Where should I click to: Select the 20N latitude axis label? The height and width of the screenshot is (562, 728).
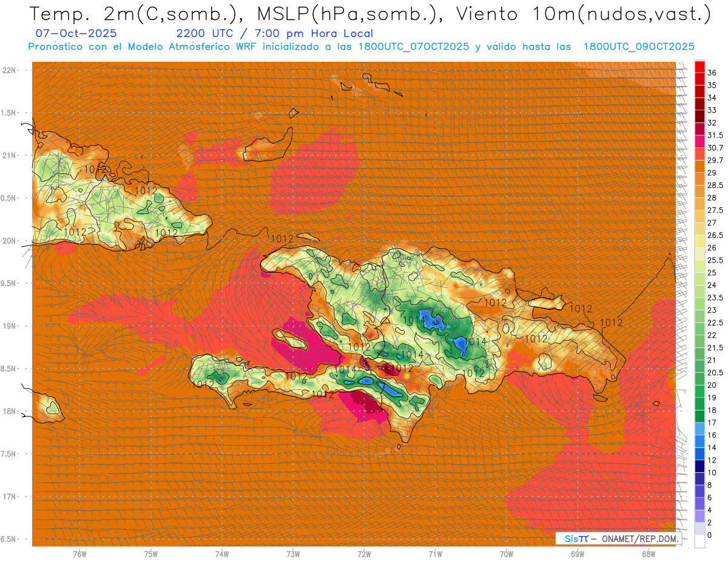(10, 241)
